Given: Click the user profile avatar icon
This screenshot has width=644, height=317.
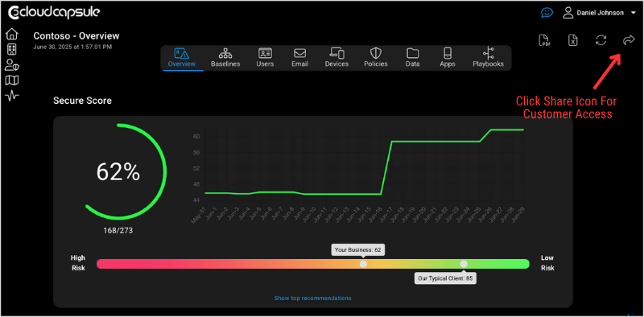Looking at the screenshot, I should pos(568,13).
